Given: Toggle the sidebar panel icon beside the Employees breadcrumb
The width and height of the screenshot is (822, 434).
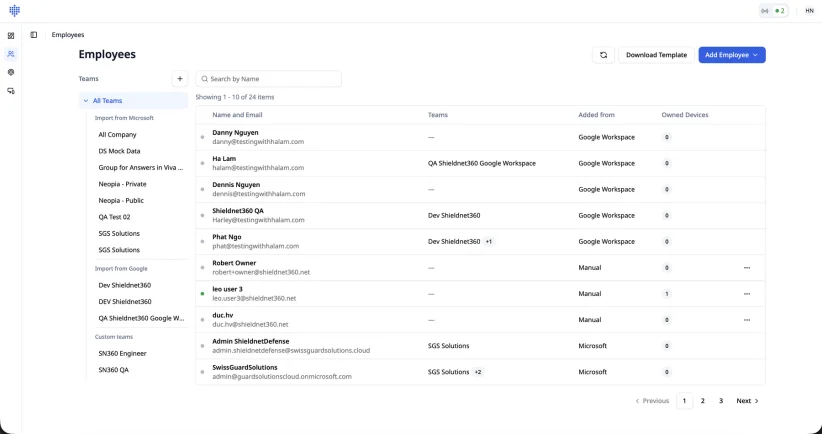Looking at the screenshot, I should (x=34, y=35).
